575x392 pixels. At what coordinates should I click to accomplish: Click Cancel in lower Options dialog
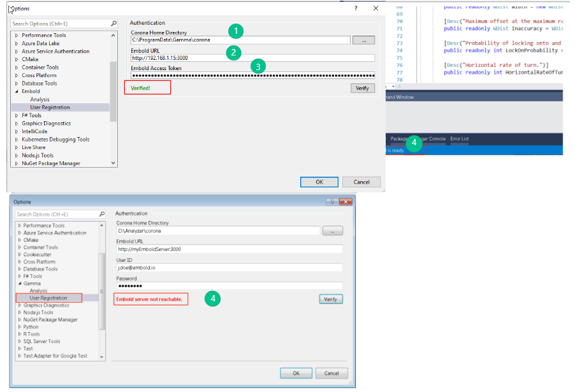pos(331,374)
